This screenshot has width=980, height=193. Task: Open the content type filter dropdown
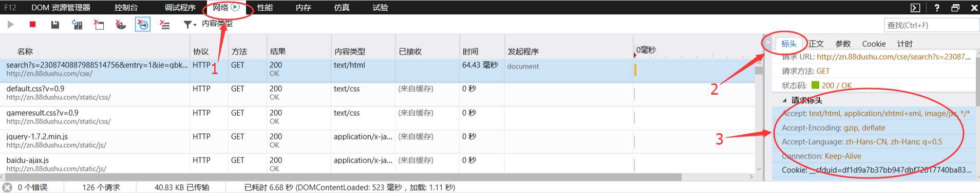click(190, 24)
